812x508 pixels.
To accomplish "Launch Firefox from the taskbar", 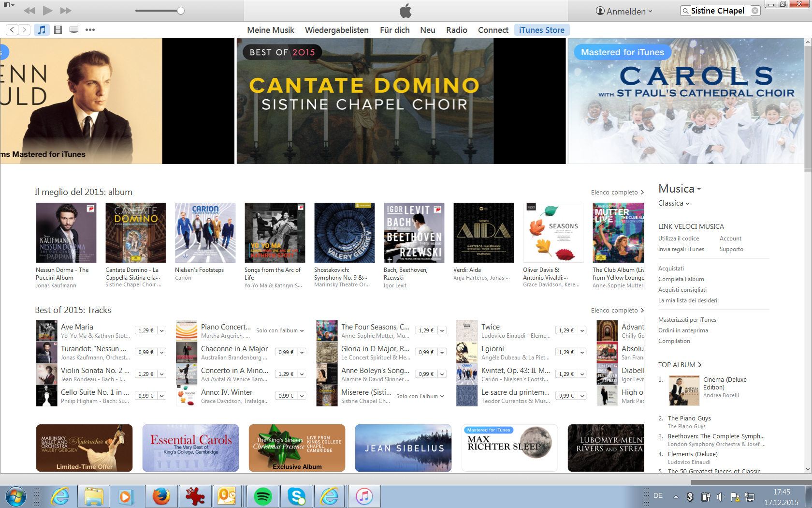I will click(x=161, y=496).
